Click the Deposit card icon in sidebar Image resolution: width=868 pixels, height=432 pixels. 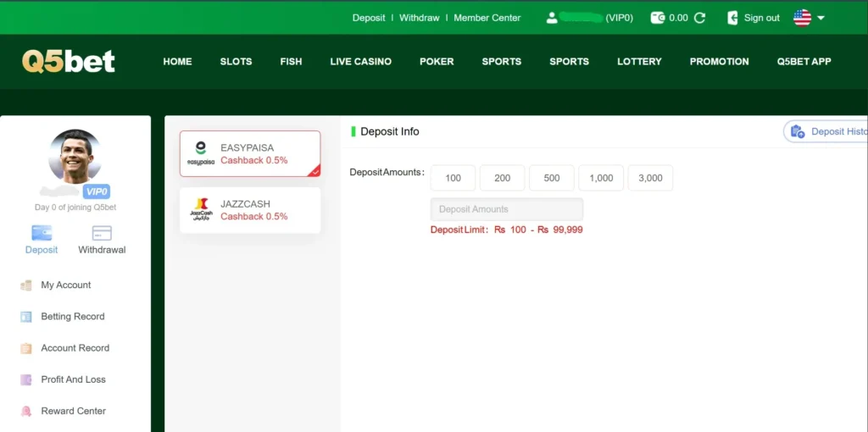pyautogui.click(x=42, y=233)
